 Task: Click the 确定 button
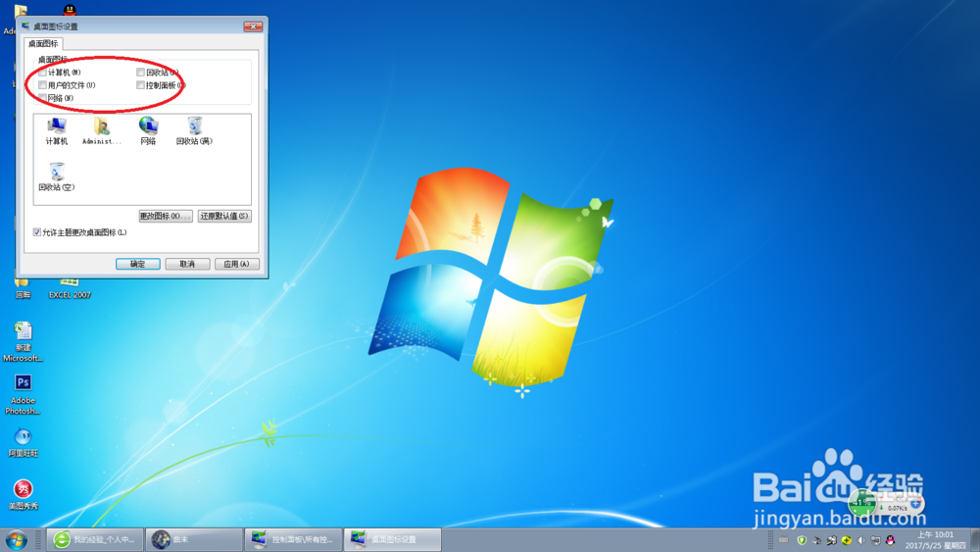(x=137, y=264)
